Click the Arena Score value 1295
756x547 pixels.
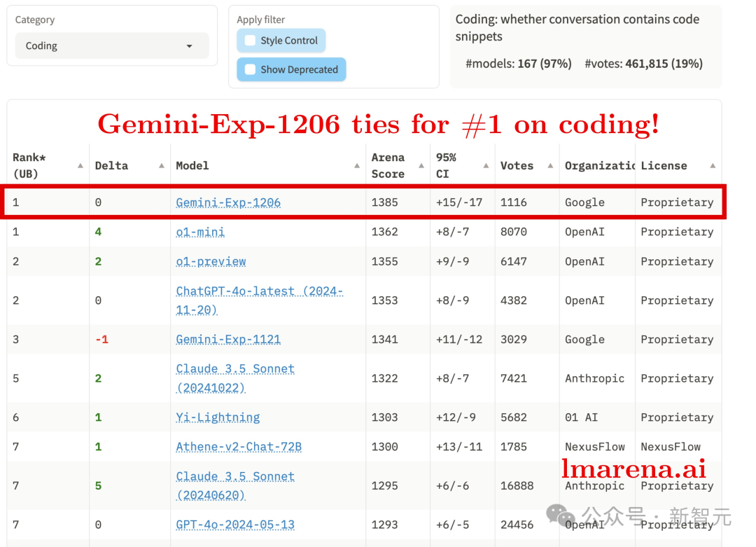[x=385, y=486]
